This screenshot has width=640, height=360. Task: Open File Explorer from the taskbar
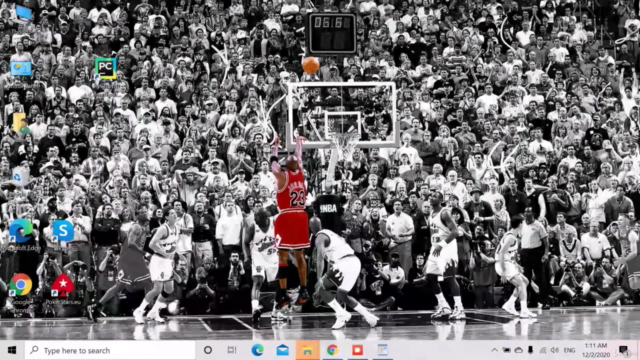307,350
